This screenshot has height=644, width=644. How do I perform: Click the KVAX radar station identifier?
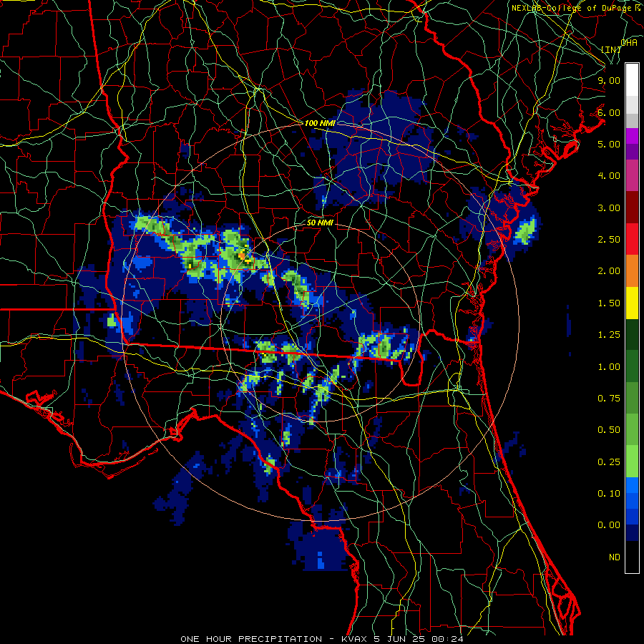click(x=353, y=639)
